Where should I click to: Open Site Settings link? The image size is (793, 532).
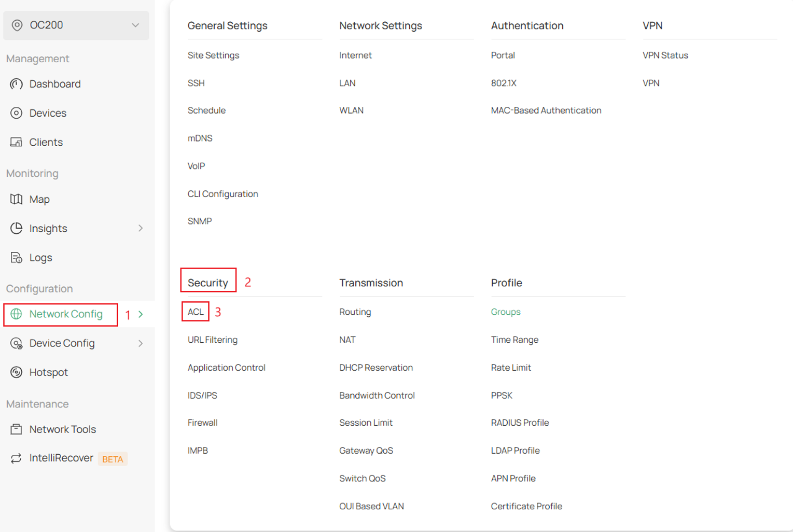pyautogui.click(x=213, y=55)
